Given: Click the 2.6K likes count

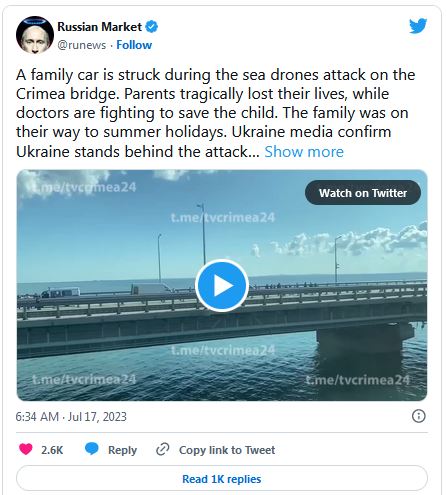Looking at the screenshot, I should 52,450.
